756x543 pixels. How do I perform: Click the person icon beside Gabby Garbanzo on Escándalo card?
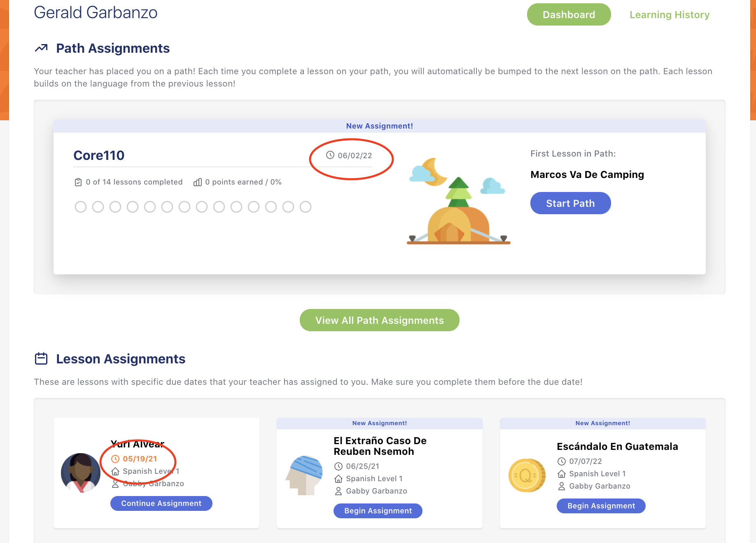(562, 486)
